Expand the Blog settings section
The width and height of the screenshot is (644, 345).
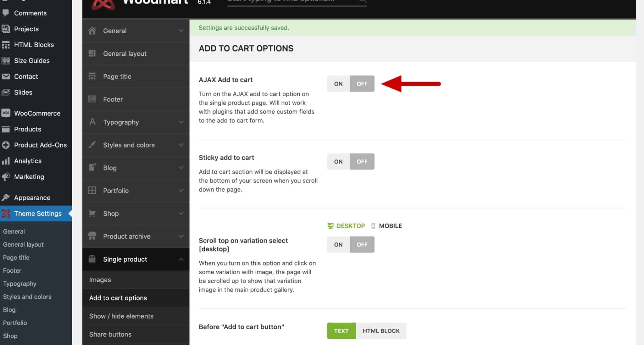click(181, 168)
